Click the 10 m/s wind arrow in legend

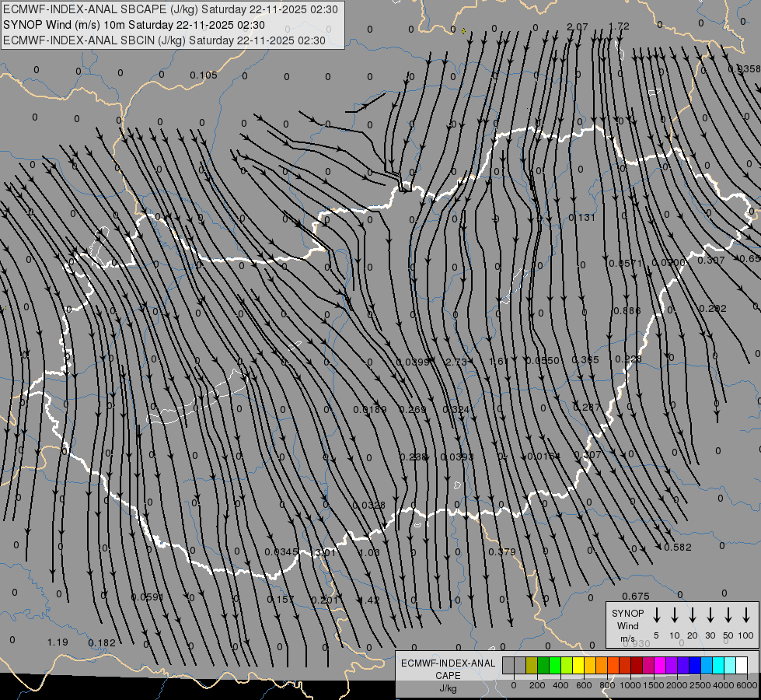click(675, 615)
